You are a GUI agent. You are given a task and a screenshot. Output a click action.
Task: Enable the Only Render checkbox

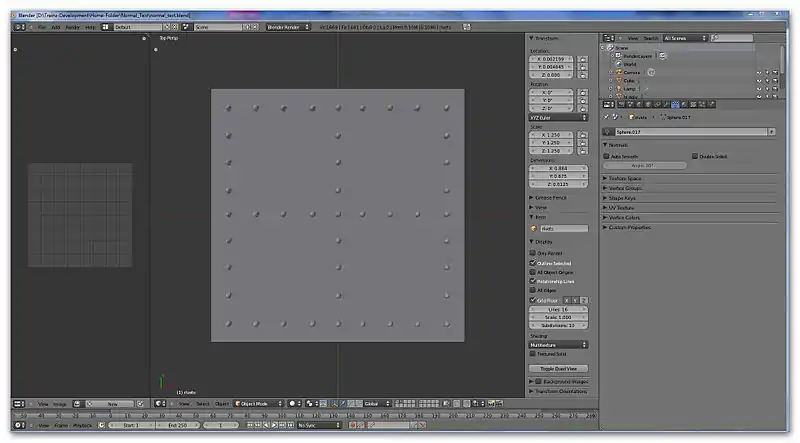pyautogui.click(x=533, y=253)
